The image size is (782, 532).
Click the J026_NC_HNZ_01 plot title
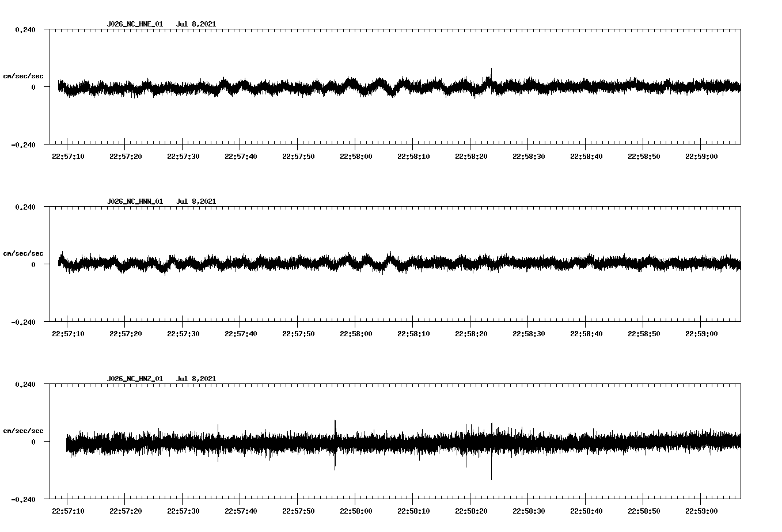click(x=135, y=379)
